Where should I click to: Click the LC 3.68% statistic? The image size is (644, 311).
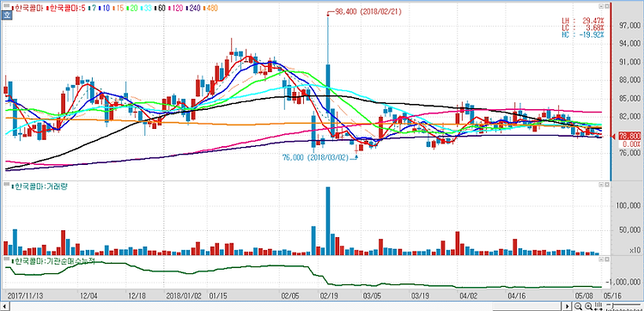click(x=583, y=27)
